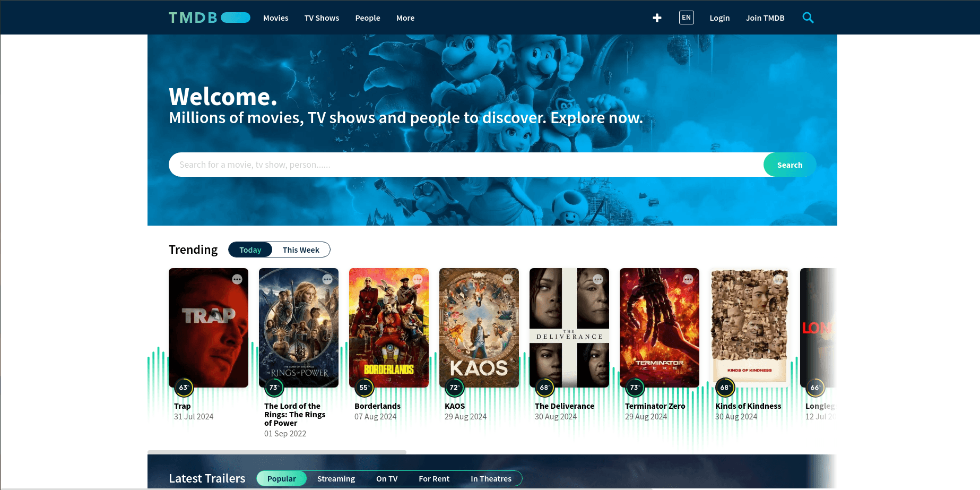Open the Trap title link
The width and height of the screenshot is (980, 490).
(182, 406)
